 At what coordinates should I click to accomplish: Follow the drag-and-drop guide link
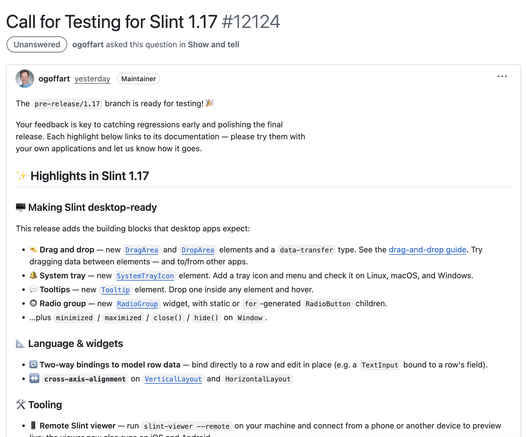(x=427, y=250)
